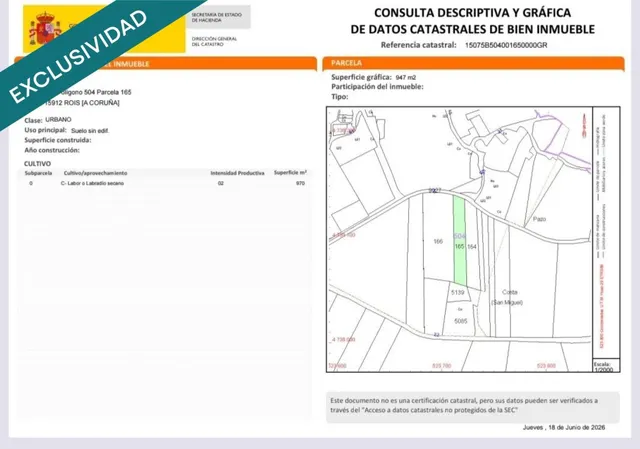Viewport: 640px width, 449px height.
Task: Click the '523.800' coordinate label
Action: click(x=546, y=366)
